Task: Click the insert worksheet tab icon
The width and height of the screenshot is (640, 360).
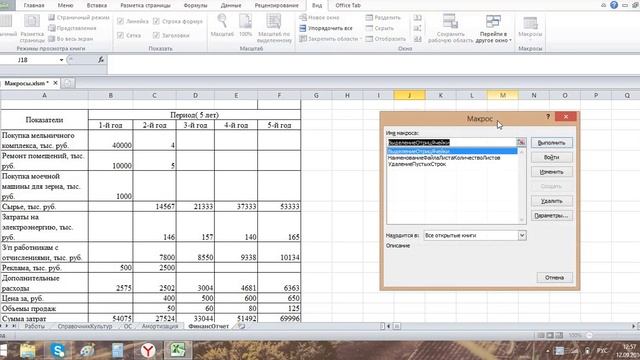Action: click(x=241, y=326)
